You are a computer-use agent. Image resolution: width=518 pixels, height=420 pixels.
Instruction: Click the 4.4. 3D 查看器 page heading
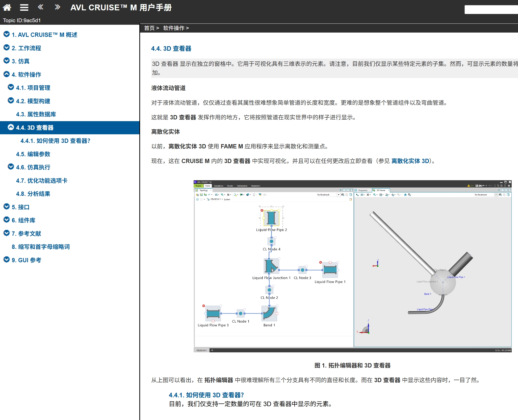pos(171,48)
